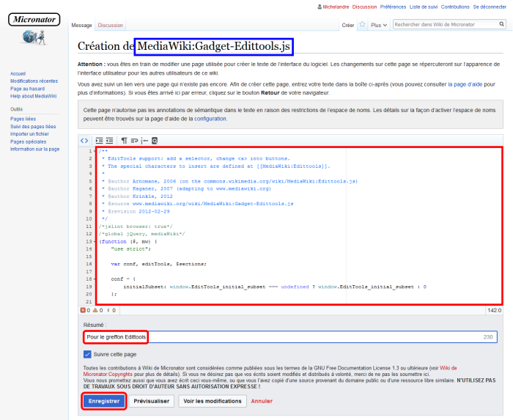Toggle line wrapping icon in editor toolbar
Viewport: 513px width, 420px height.
point(134,141)
